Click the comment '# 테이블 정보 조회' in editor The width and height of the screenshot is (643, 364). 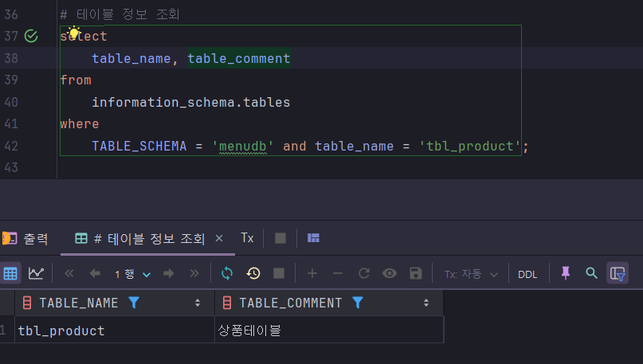(120, 14)
